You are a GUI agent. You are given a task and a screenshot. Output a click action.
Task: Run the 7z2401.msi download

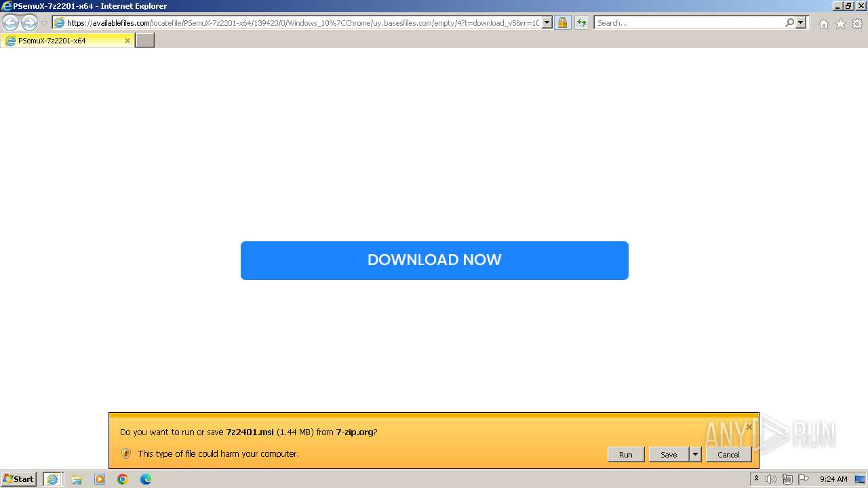626,455
